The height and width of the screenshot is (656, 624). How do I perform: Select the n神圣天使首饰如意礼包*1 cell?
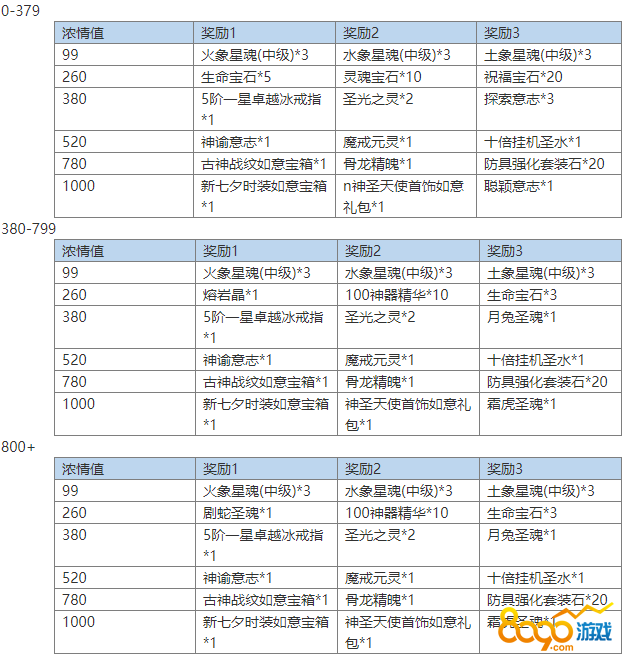click(x=403, y=196)
